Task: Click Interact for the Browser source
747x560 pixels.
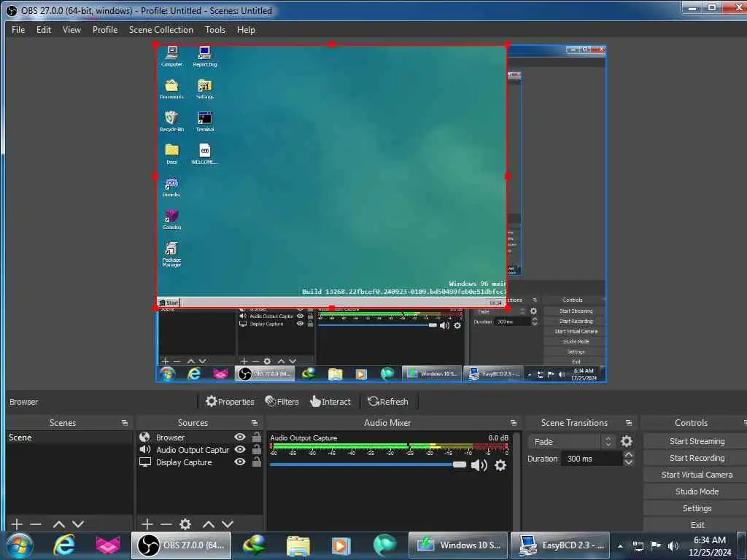Action: coord(330,402)
